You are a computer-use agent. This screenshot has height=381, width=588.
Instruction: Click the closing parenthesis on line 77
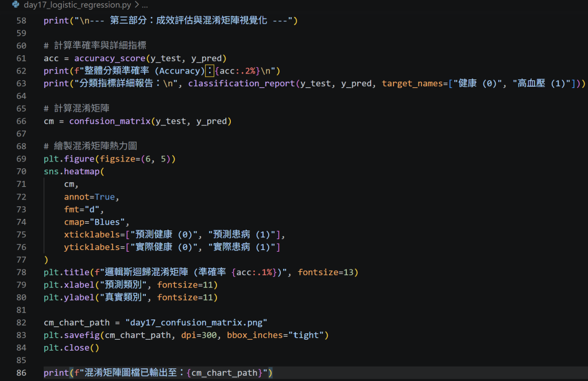tap(46, 260)
